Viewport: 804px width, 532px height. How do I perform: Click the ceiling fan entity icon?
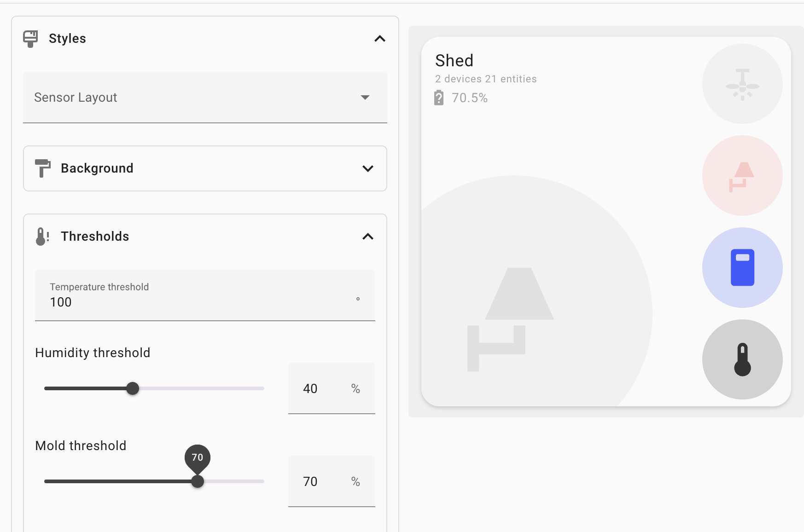click(742, 84)
